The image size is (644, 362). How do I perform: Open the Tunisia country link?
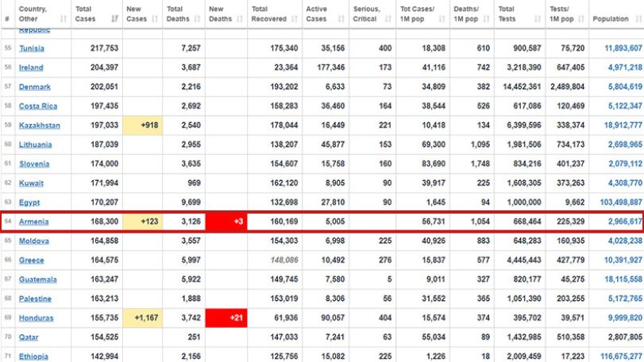coord(32,48)
